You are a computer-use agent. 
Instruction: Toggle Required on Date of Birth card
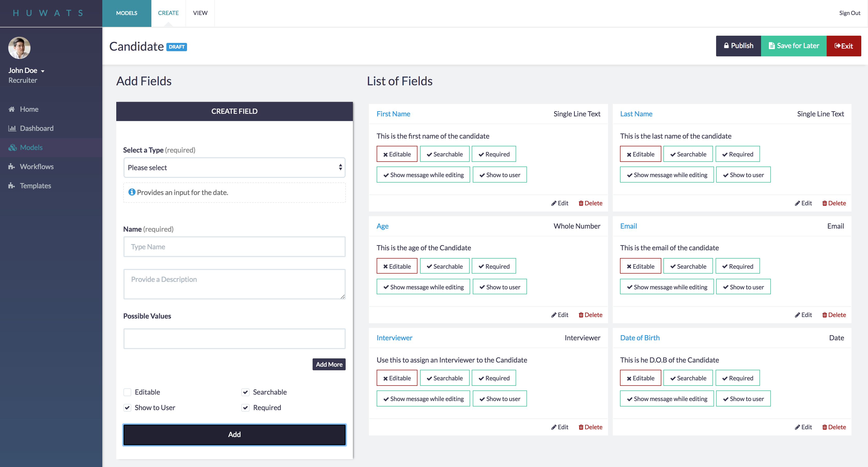point(737,378)
